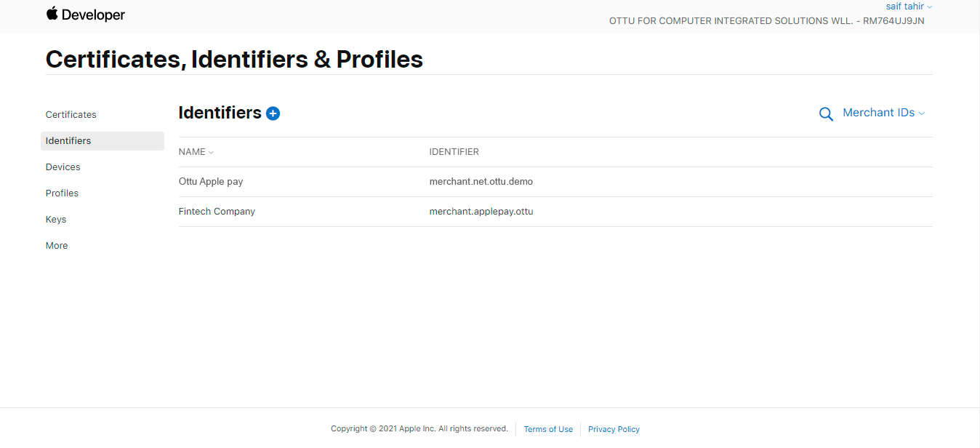Open the merchant.applepay.ottu identifier link

(x=481, y=211)
